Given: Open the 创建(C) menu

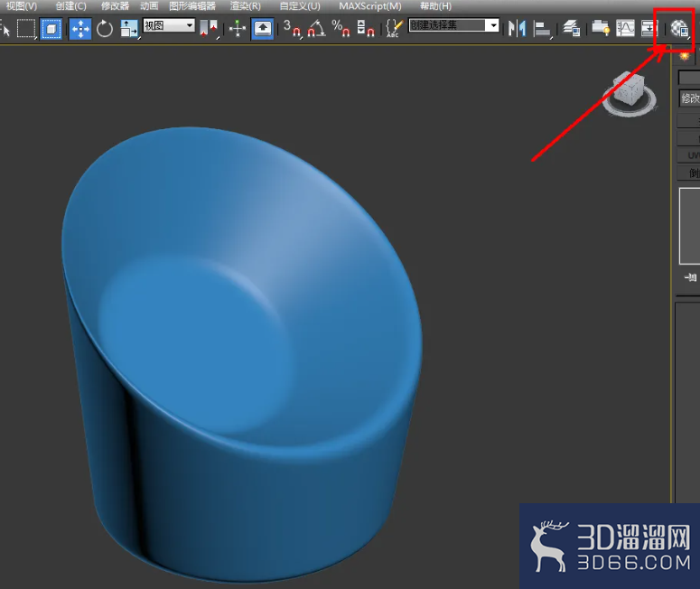Looking at the screenshot, I should coord(71,6).
